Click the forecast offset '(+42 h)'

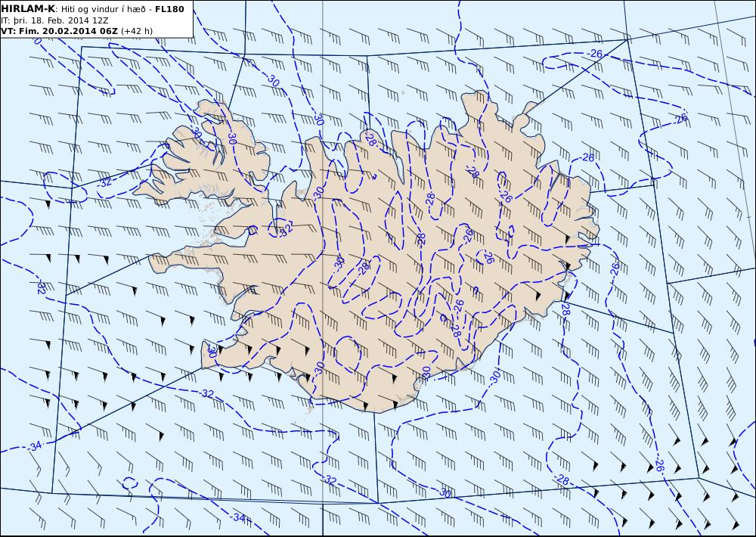137,31
